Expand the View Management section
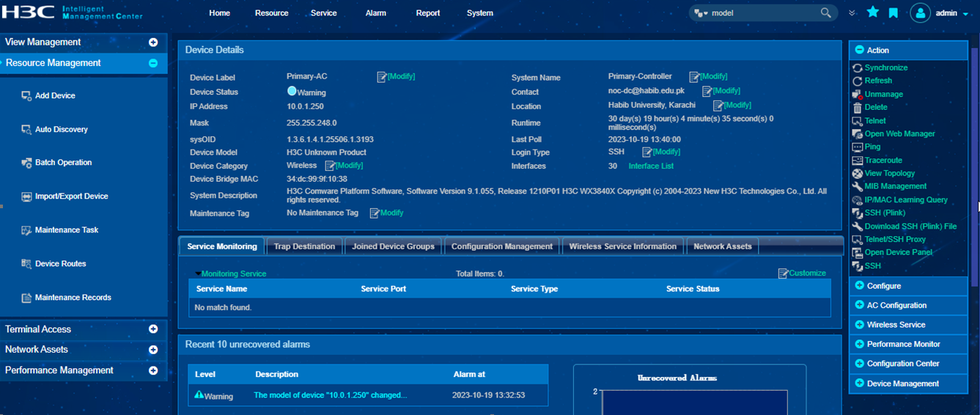Image resolution: width=980 pixels, height=415 pixels. tap(153, 43)
